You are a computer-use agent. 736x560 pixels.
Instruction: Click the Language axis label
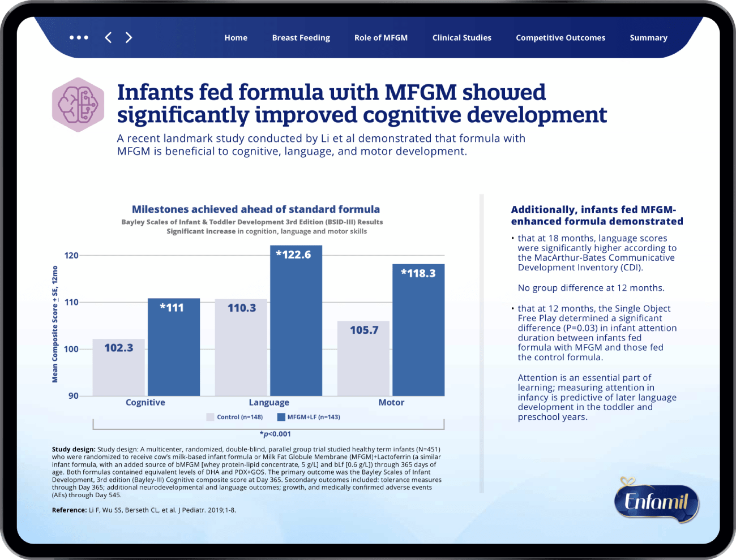pos(269,403)
